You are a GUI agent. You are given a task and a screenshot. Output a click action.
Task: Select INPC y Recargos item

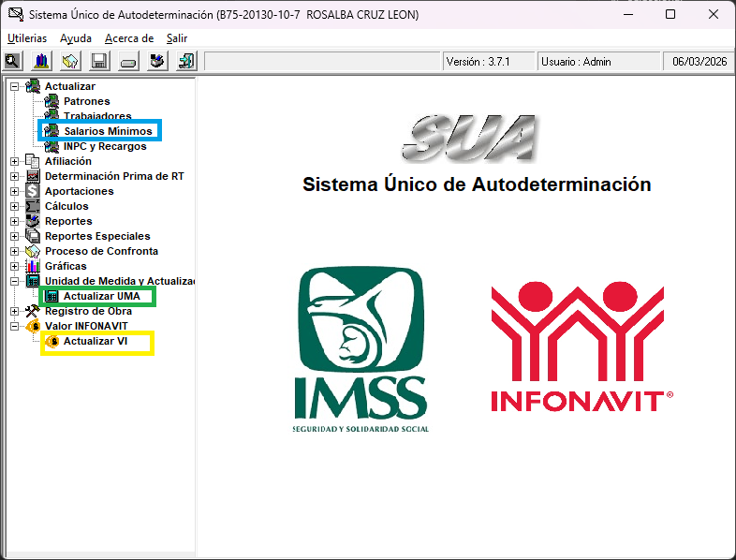coord(105,146)
